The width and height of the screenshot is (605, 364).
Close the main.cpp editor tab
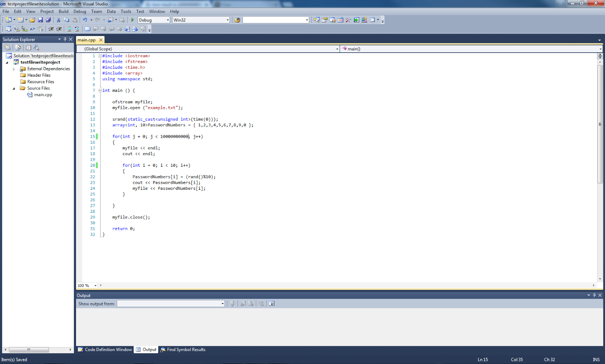[100, 39]
